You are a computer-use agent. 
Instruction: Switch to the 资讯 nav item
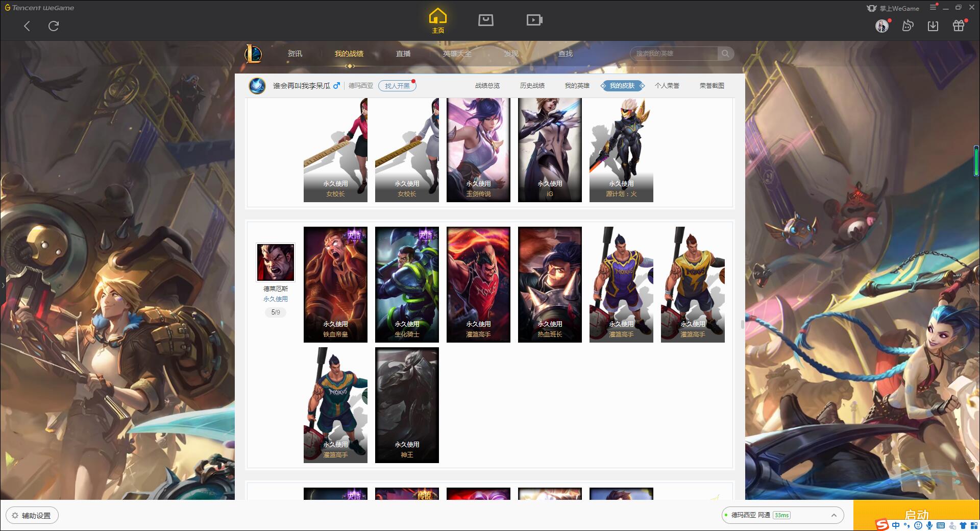click(x=295, y=54)
